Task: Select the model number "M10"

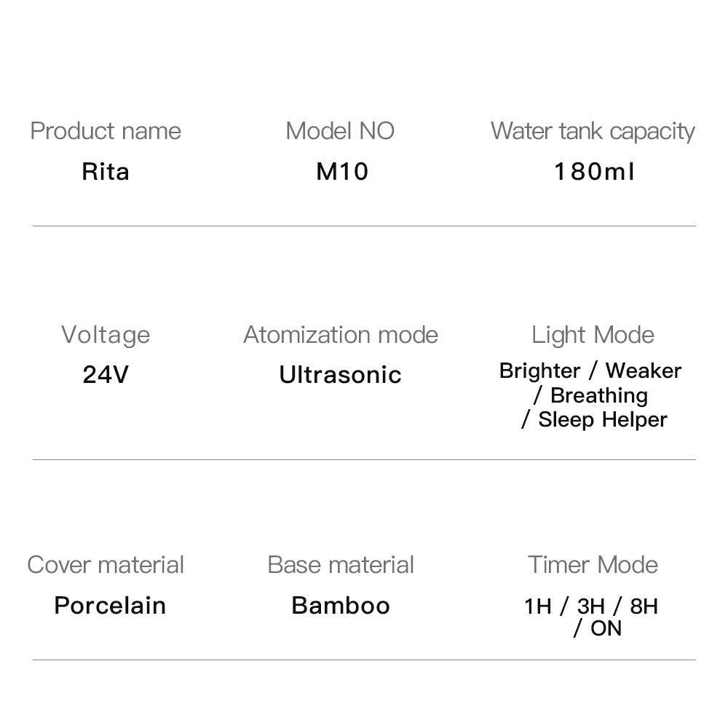Action: click(x=342, y=172)
